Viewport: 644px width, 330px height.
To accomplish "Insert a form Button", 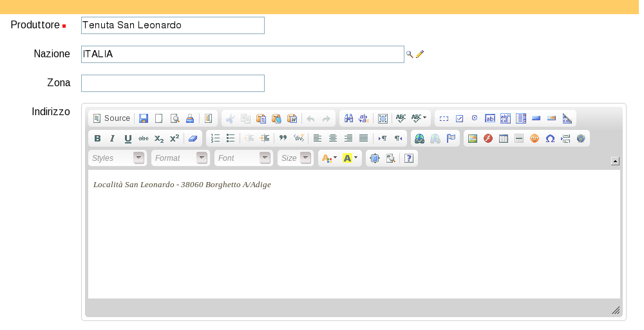I will 536,118.
